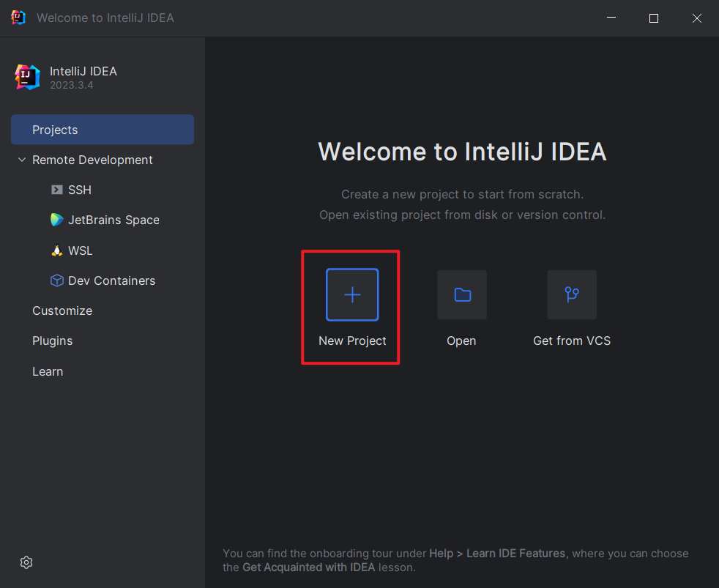This screenshot has height=588, width=719.
Task: Open the settings gear in bottom corner
Action: coord(26,562)
